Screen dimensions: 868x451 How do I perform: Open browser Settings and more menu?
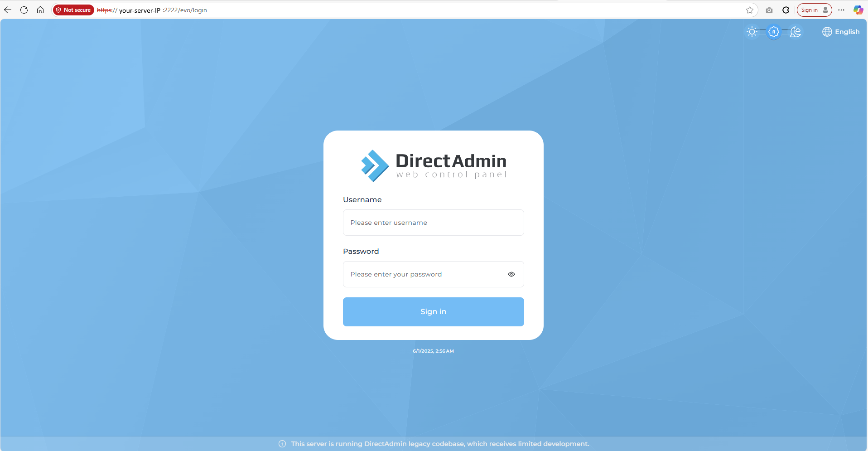(841, 10)
